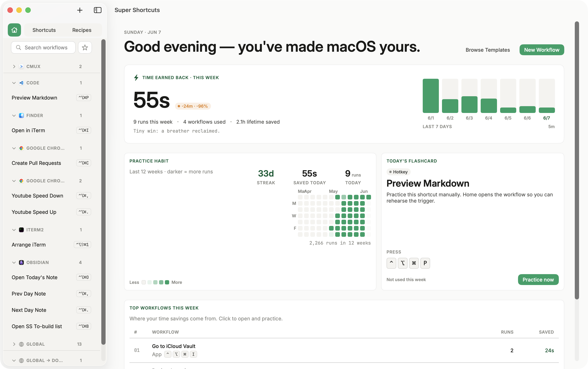The width and height of the screenshot is (588, 369).
Task: Click the lightest legend swatch next to Less
Action: [144, 282]
